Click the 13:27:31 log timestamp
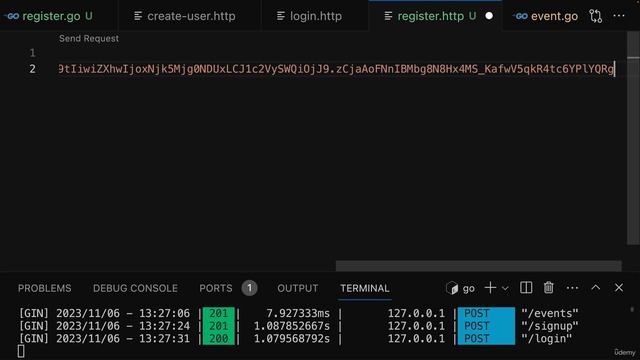This screenshot has height=360, width=640. pos(164,338)
